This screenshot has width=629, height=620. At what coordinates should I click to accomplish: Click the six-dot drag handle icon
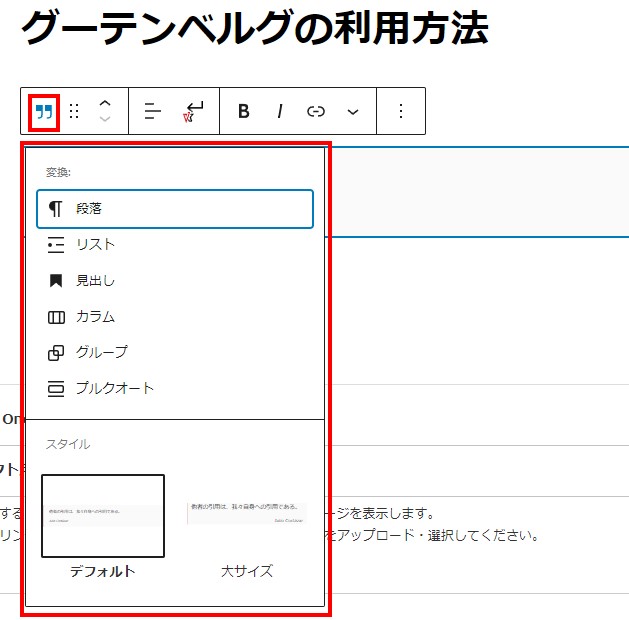(x=74, y=111)
